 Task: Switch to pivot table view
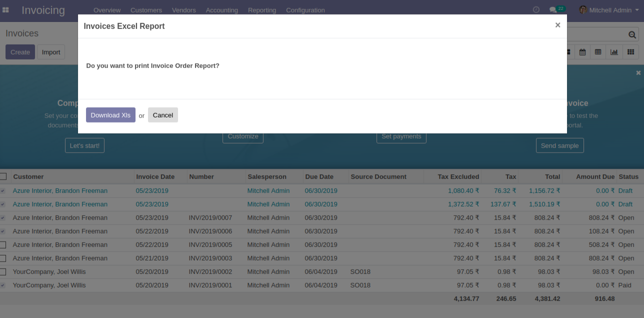coord(598,52)
